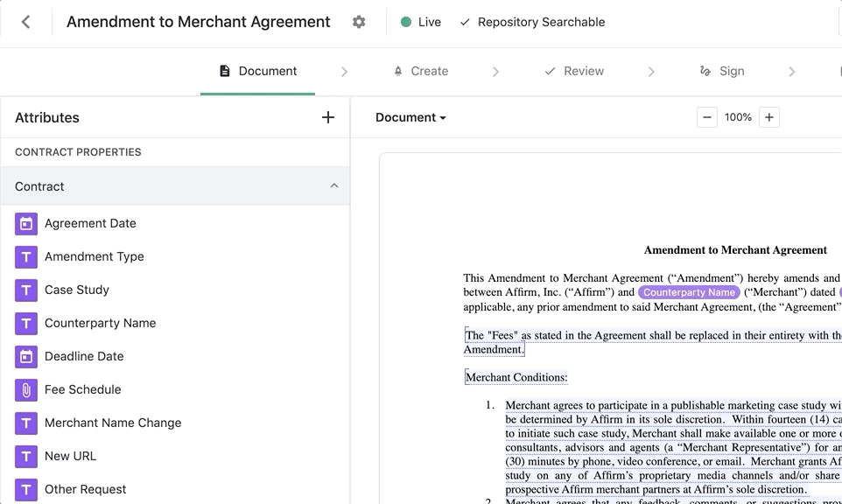Click the Create step icon
842x504 pixels.
click(x=398, y=72)
